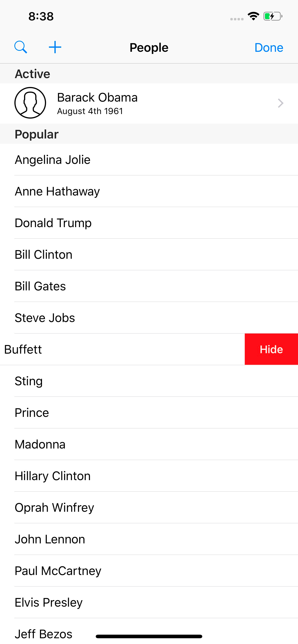The image size is (298, 644).
Task: Select Elvis Presley row
Action: click(x=48, y=603)
